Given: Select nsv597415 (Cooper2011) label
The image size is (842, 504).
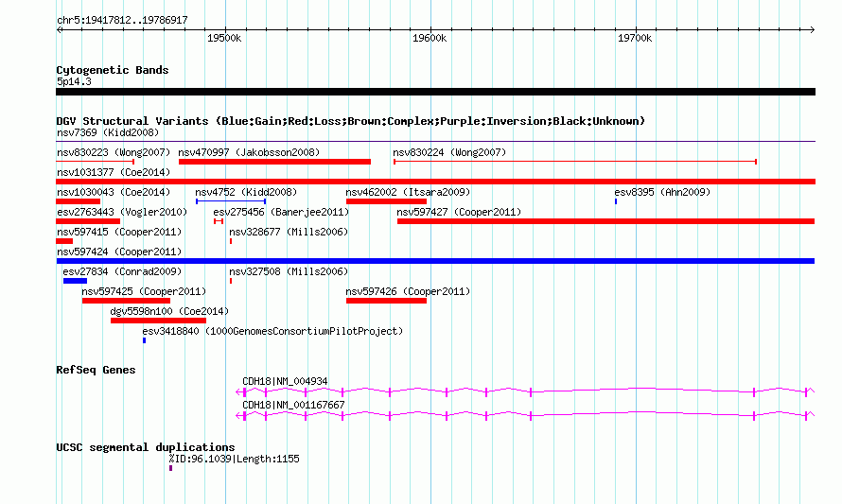Looking at the screenshot, I should (119, 232).
